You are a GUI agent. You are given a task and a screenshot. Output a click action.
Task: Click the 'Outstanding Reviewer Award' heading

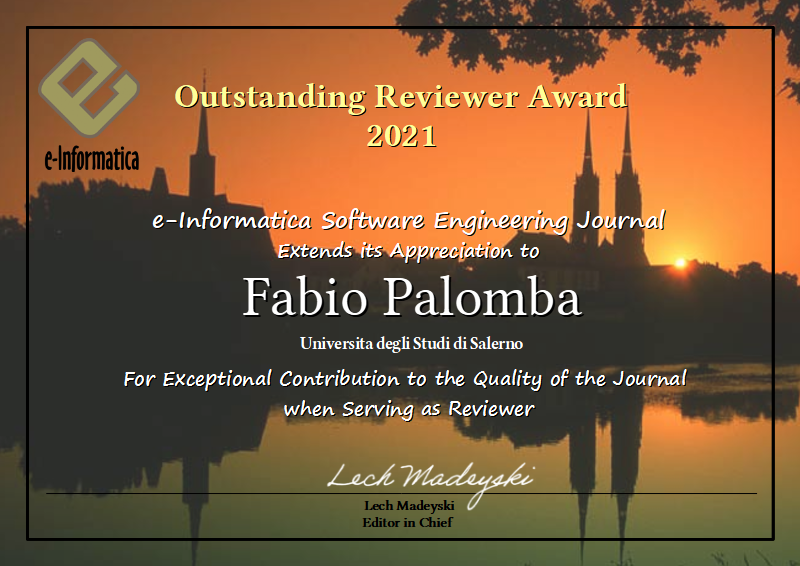coord(401,96)
